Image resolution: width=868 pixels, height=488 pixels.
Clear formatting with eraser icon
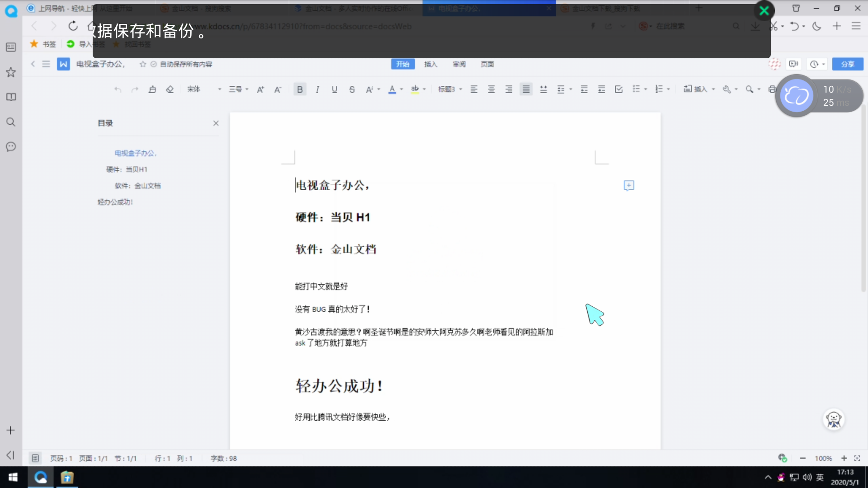[x=170, y=89]
